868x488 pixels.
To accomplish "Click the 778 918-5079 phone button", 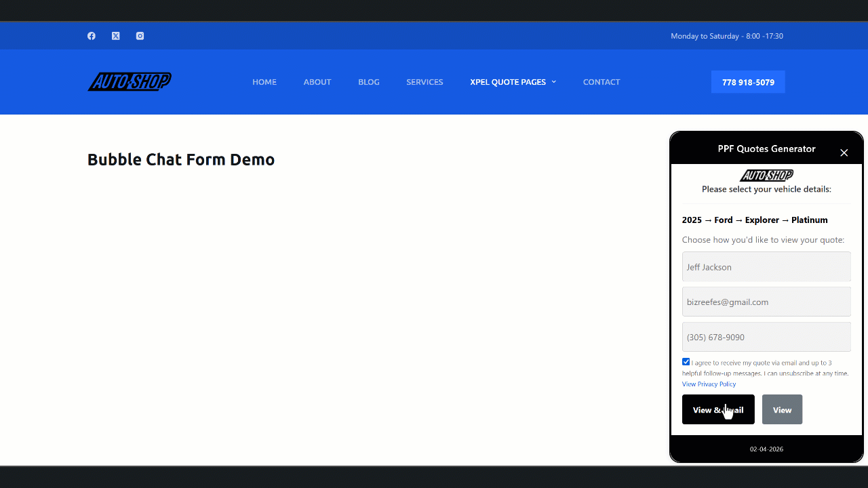I will [748, 82].
